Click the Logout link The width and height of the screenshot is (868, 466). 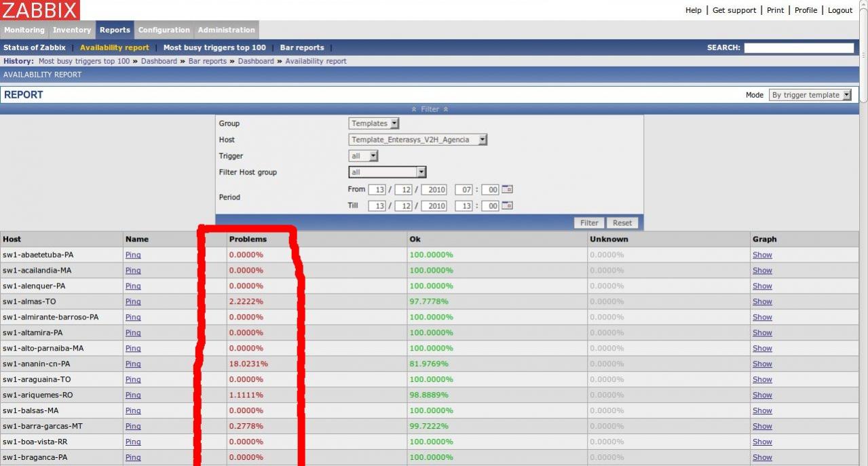click(x=840, y=10)
